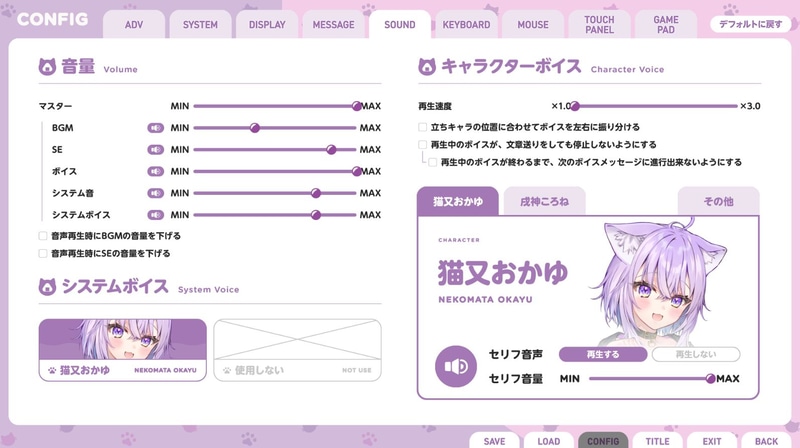Open the GAME PAD tab

tap(666, 24)
